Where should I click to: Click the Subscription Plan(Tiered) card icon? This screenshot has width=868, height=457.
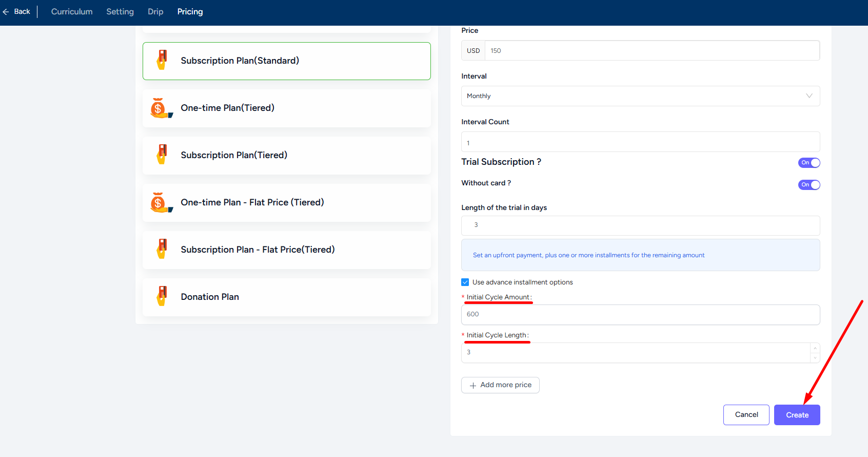point(162,155)
